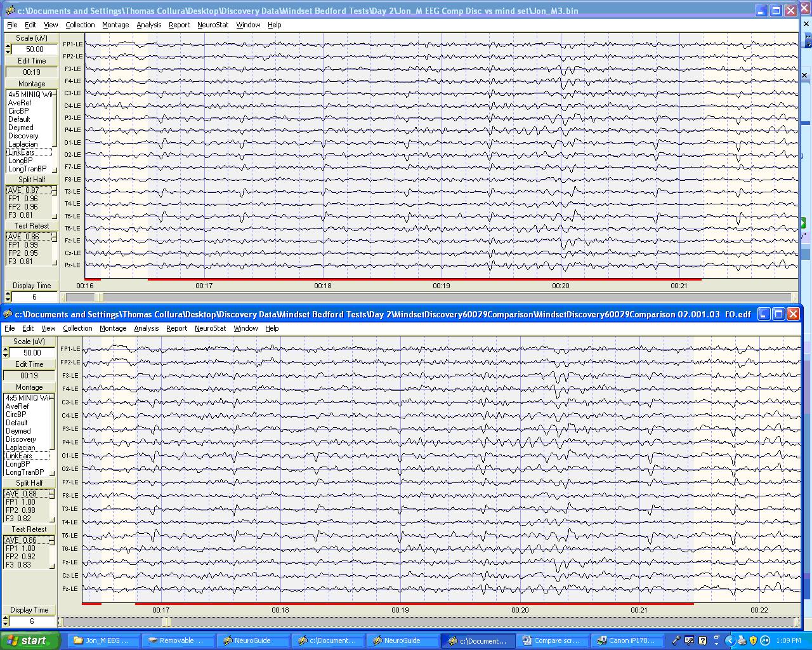Click Test Retest button in EO.edf window
This screenshot has width=812, height=650.
coord(29,529)
